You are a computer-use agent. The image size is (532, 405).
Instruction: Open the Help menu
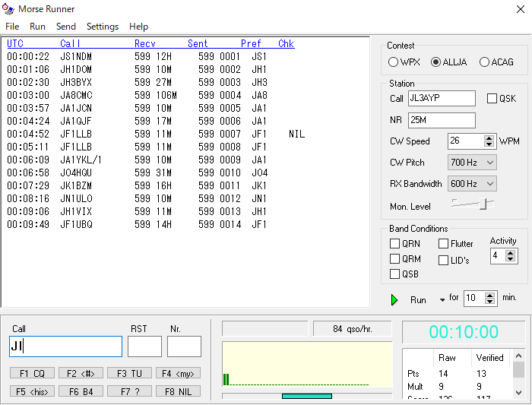(x=138, y=27)
